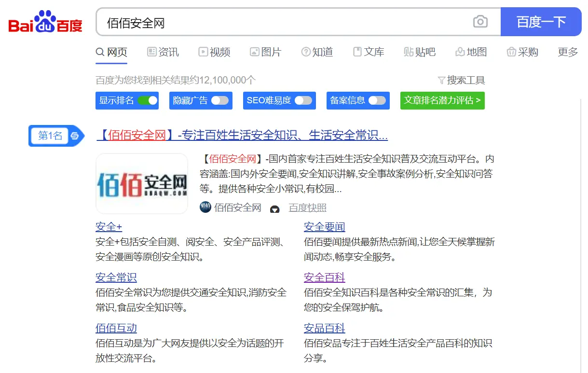Image resolution: width=588 pixels, height=373 pixels.
Task: Click the 文章排名潜力评估 green button
Action: [x=442, y=100]
